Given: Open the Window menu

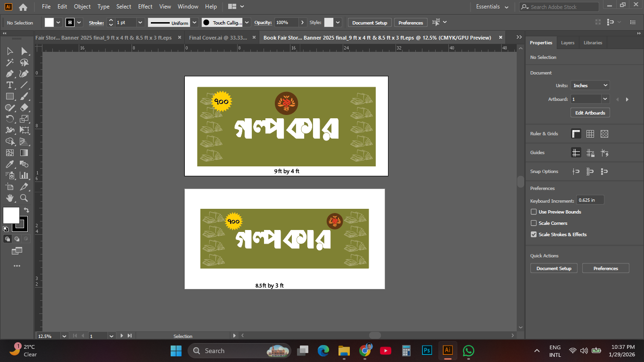Looking at the screenshot, I should (188, 7).
